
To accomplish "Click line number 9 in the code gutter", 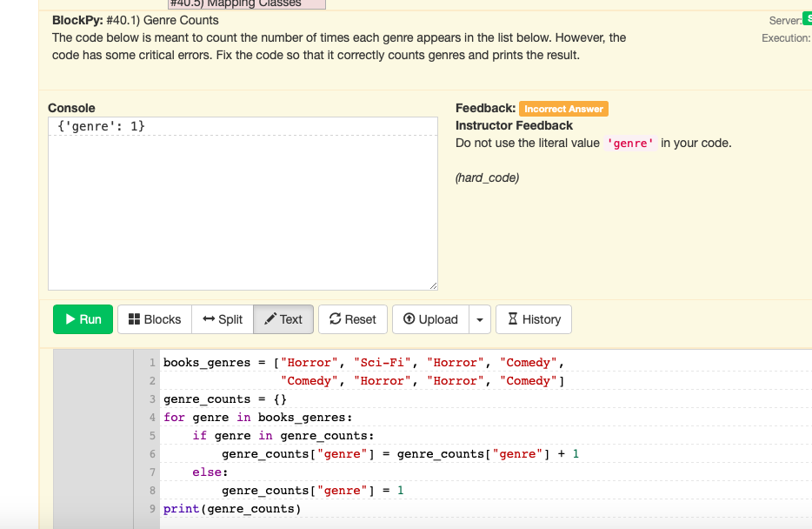I will click(x=150, y=509).
